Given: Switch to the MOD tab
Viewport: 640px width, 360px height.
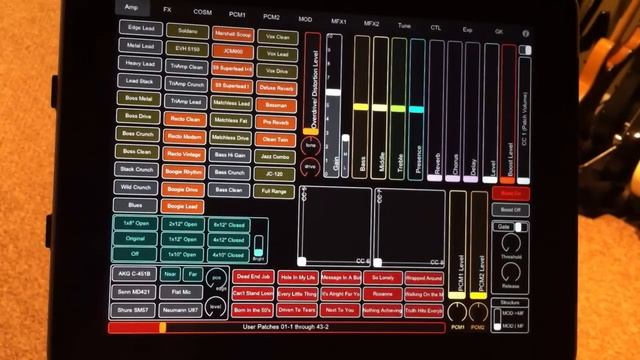Looking at the screenshot, I should pyautogui.click(x=305, y=19).
